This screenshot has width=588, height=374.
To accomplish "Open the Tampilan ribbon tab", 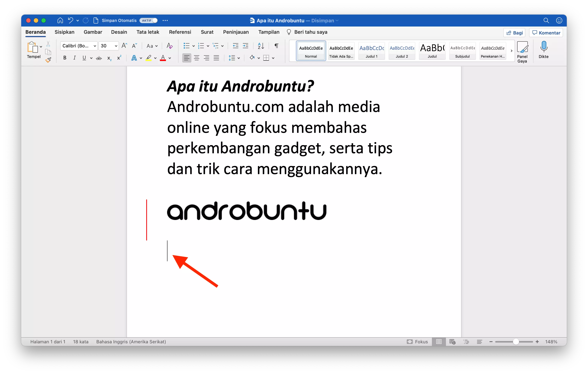I will [x=269, y=32].
